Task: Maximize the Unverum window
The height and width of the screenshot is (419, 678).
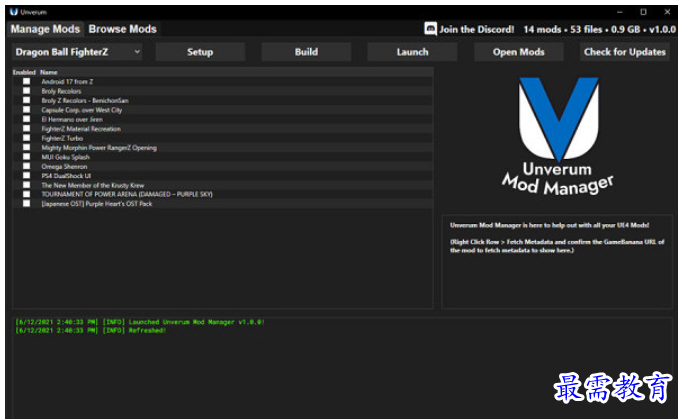Action: [643, 12]
